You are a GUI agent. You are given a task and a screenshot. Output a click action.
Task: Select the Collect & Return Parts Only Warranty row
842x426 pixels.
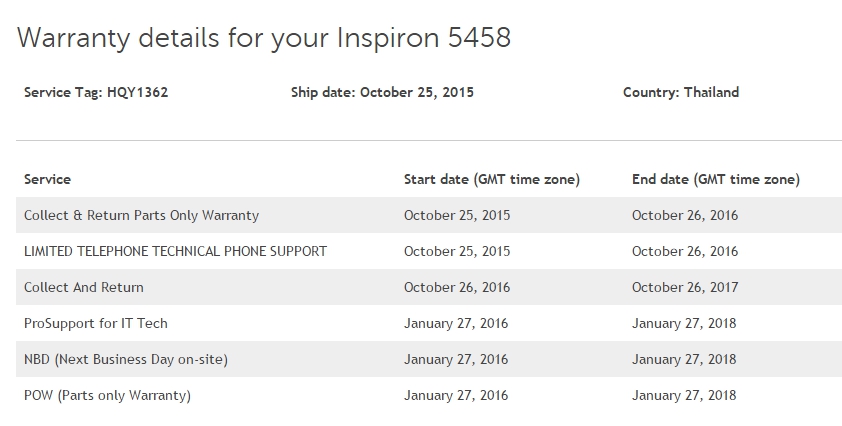click(x=141, y=215)
